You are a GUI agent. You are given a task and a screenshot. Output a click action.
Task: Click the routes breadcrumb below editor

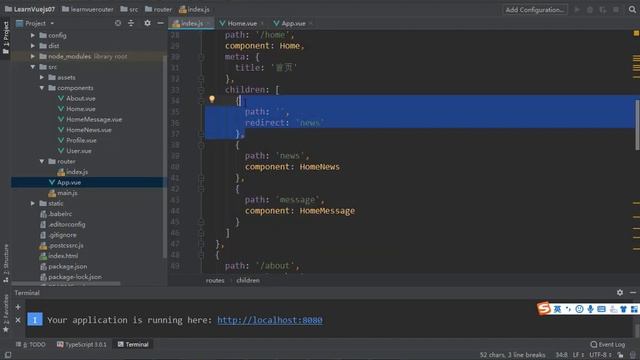tap(215, 280)
